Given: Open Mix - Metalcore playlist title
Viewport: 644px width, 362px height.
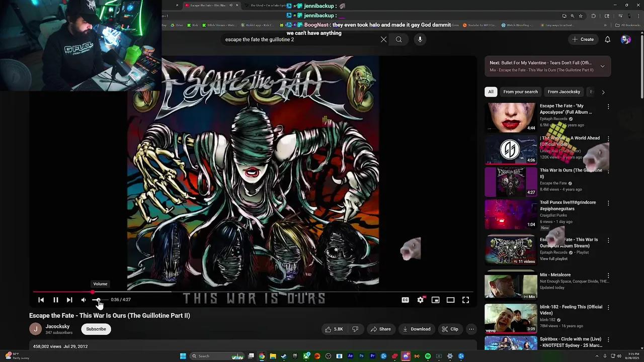Looking at the screenshot, I should tap(555, 275).
